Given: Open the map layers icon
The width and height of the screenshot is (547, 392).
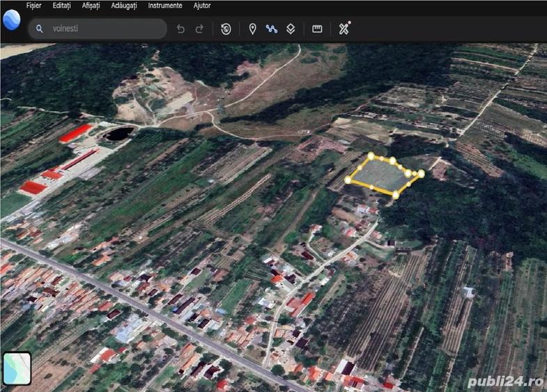Looking at the screenshot, I should pos(291,29).
